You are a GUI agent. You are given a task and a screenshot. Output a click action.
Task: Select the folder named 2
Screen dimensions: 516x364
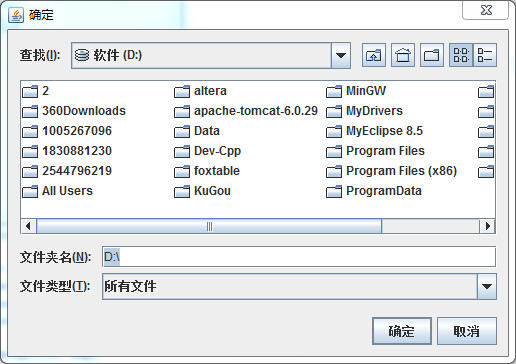(36, 91)
